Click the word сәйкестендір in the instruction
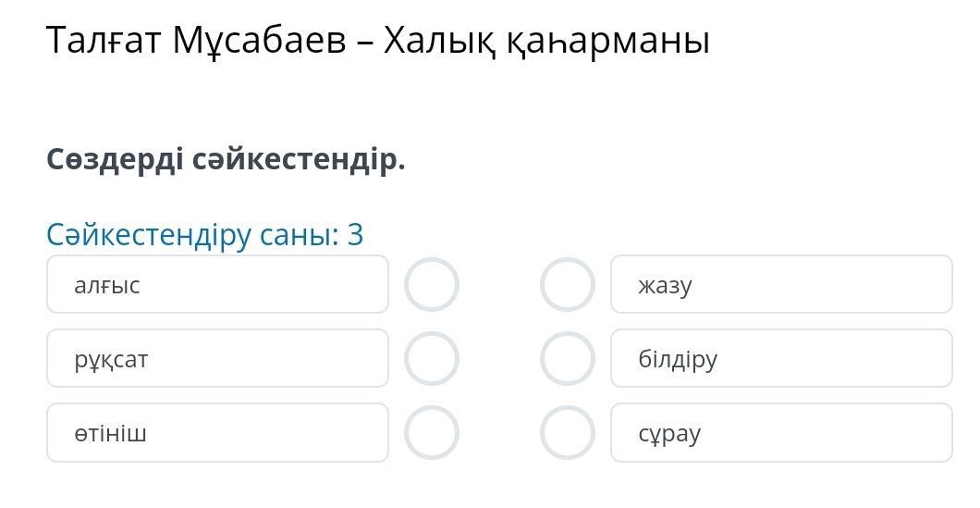Image resolution: width=980 pixels, height=508 pixels. (x=299, y=160)
